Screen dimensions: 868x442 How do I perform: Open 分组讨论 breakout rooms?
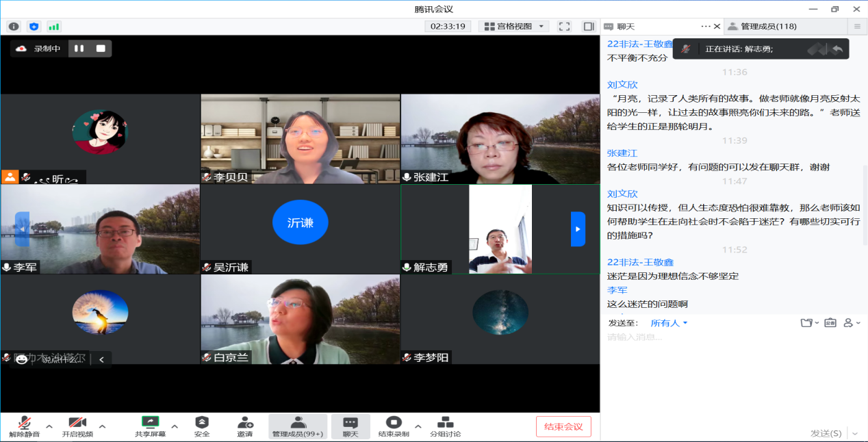(445, 426)
